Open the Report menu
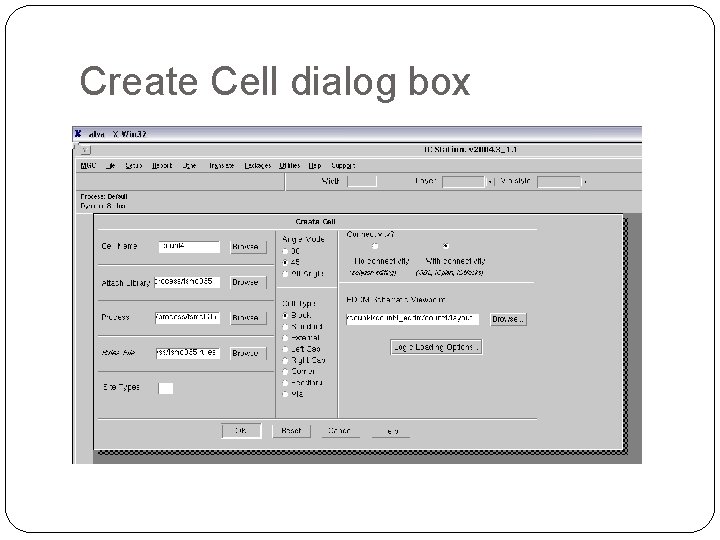Image resolution: width=720 pixels, height=540 pixels. (162, 166)
